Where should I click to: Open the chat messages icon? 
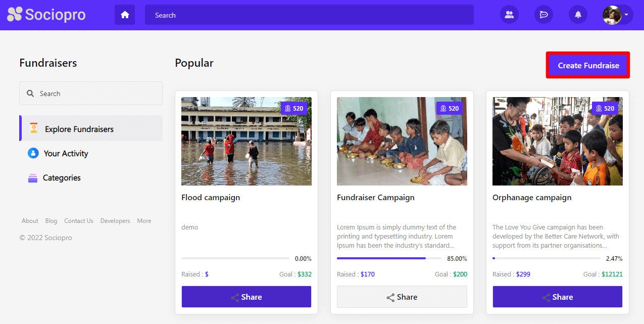click(x=543, y=15)
